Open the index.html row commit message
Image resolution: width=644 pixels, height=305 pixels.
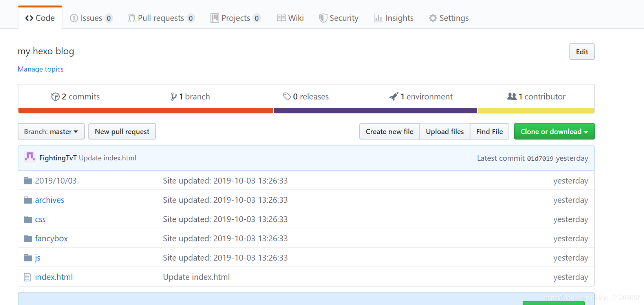tap(196, 277)
